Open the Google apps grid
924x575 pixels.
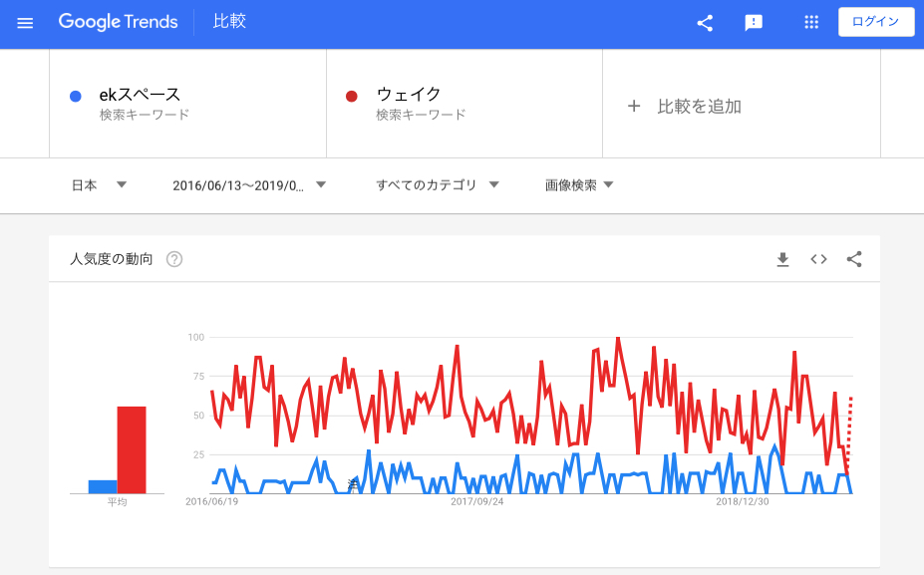811,22
